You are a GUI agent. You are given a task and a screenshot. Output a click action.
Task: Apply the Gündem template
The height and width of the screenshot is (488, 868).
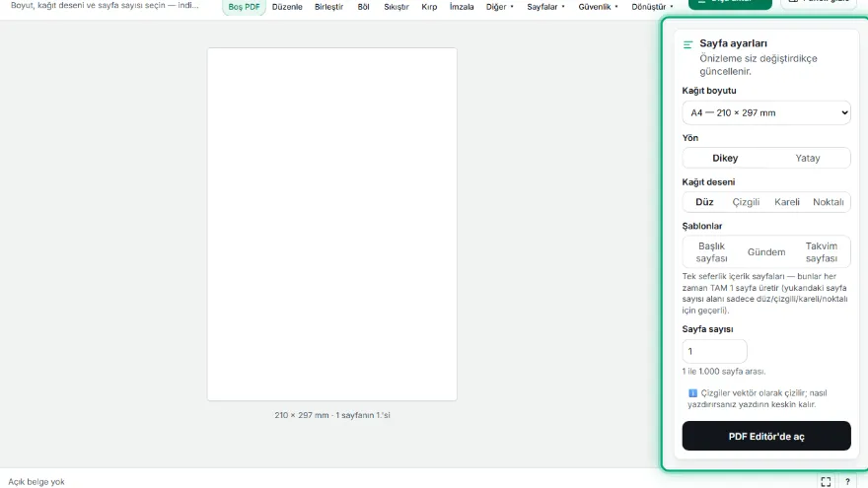point(766,251)
